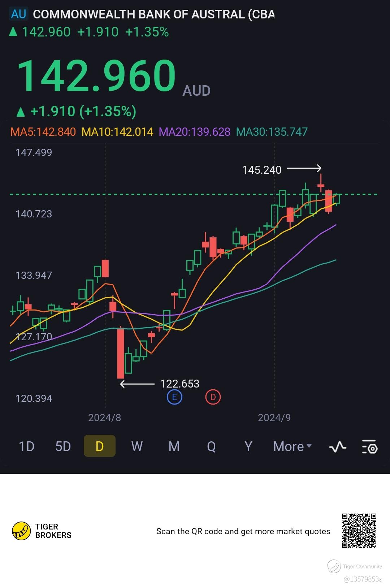Tap the Tiger Brokers logo
Image resolution: width=390 pixels, height=588 pixels.
pos(42,531)
